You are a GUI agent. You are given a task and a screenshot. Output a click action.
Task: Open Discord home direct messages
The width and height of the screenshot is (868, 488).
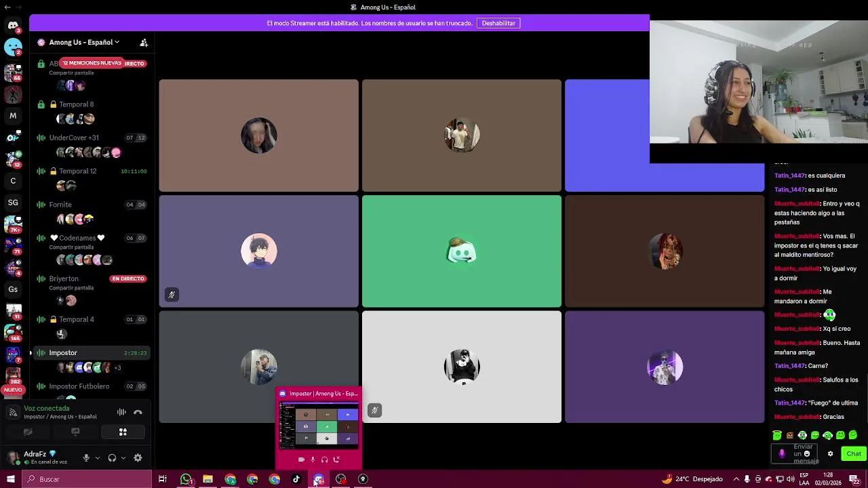[x=13, y=26]
